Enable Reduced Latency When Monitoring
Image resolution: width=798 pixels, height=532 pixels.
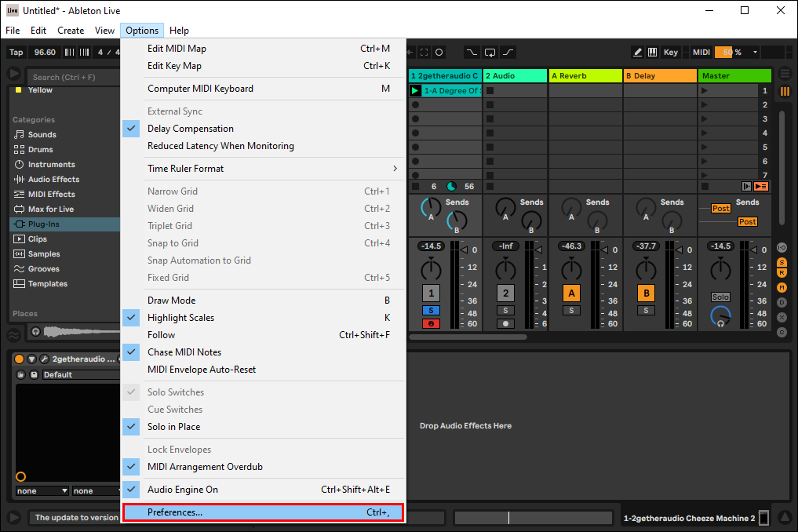coord(263,146)
